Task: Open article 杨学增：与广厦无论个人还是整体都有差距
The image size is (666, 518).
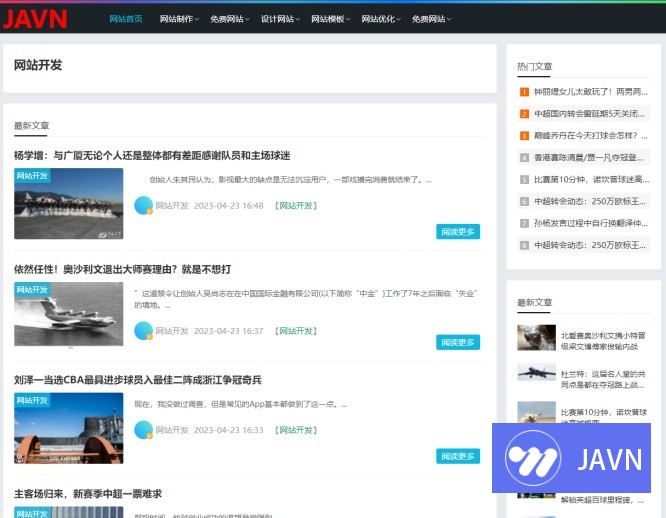Action: (152, 156)
